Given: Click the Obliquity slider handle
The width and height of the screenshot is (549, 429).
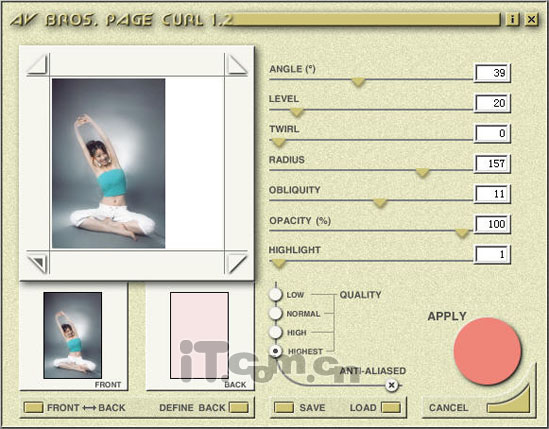Looking at the screenshot, I should pyautogui.click(x=380, y=203).
